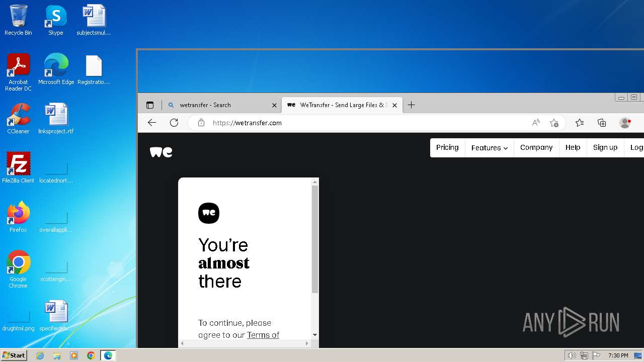Click the black We badge in panel
The height and width of the screenshot is (362, 644).
tap(209, 213)
